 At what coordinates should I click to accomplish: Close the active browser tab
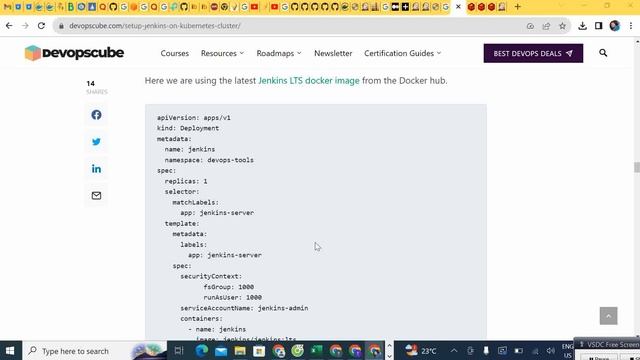click(x=458, y=7)
